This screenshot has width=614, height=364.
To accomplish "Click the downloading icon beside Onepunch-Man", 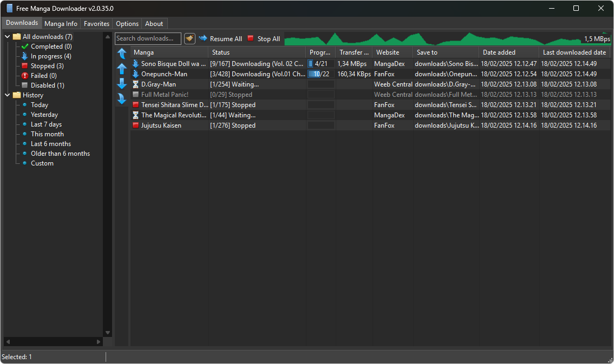I will click(x=135, y=74).
